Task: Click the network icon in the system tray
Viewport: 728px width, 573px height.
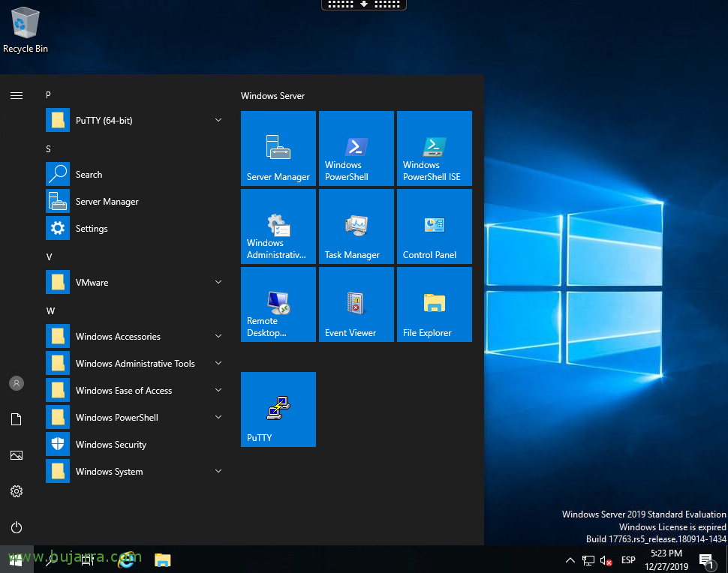Action: coord(588,560)
